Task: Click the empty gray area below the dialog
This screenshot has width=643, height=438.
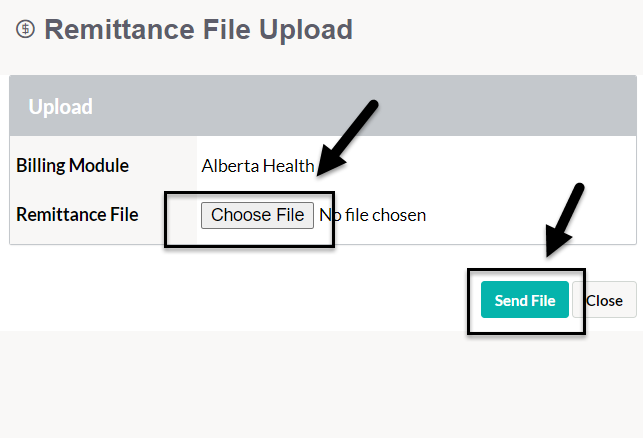Action: click(x=320, y=385)
